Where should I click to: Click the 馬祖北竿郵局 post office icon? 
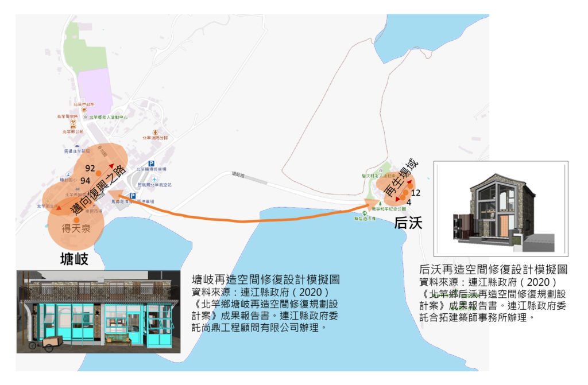coord(77,146)
